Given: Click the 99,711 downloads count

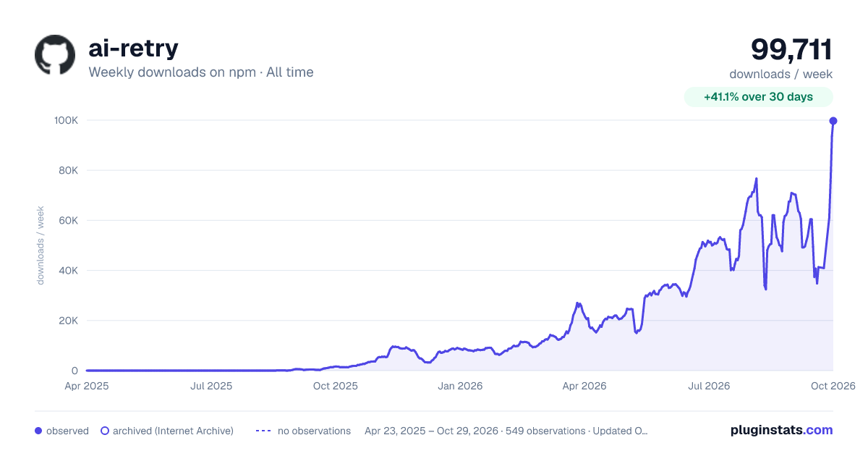Looking at the screenshot, I should coord(791,49).
